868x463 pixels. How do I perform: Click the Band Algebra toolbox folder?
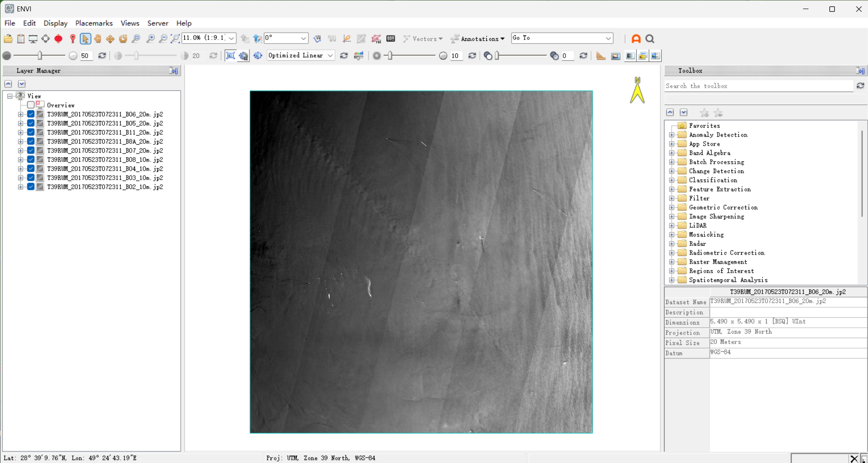(x=709, y=153)
